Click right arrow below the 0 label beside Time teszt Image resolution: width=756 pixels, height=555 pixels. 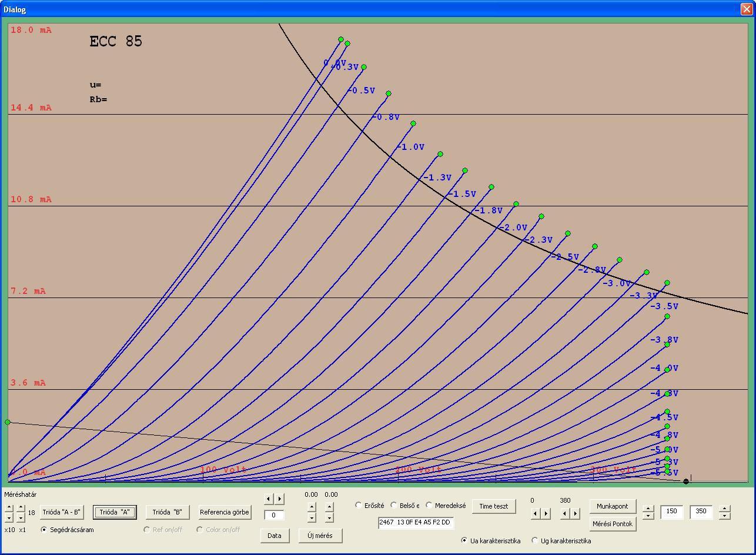tap(546, 514)
